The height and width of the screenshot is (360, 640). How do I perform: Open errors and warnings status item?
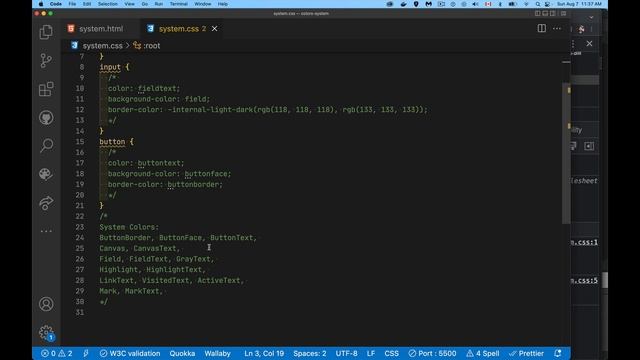(57, 353)
